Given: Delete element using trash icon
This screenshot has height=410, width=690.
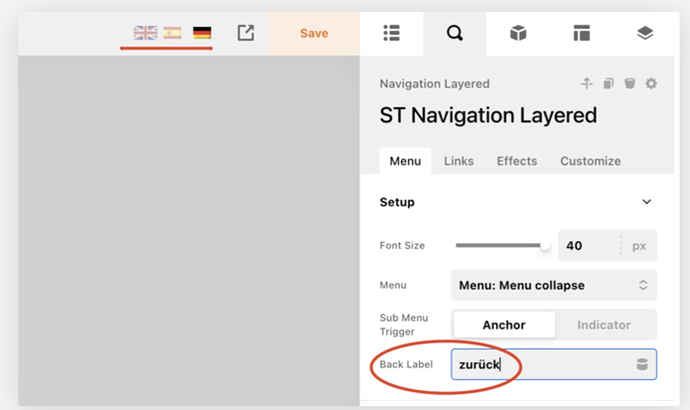Looking at the screenshot, I should coord(630,84).
